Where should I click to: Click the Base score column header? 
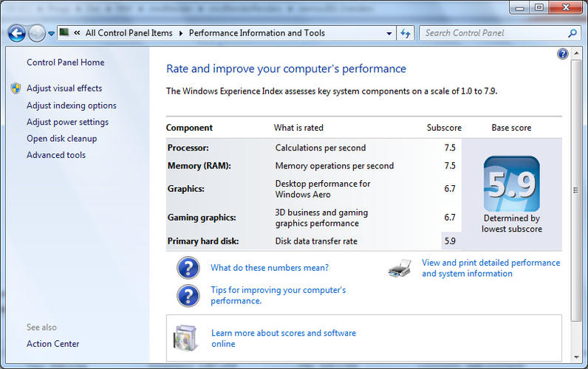click(x=511, y=128)
